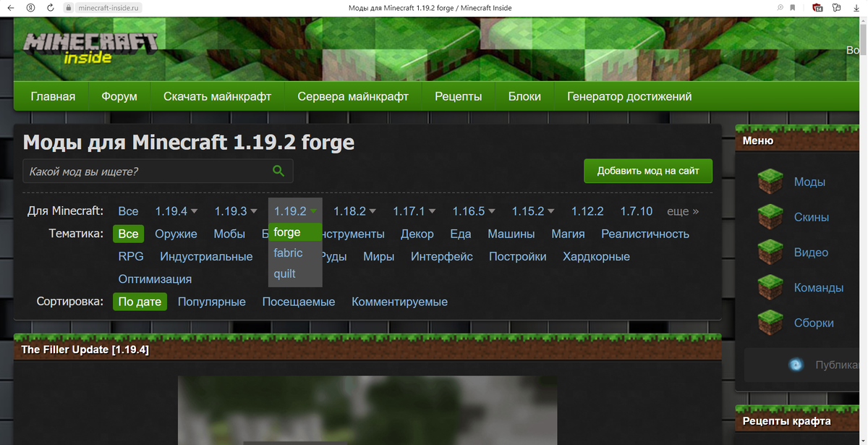
Task: Select Все in the Для Minecraft row
Action: click(128, 211)
